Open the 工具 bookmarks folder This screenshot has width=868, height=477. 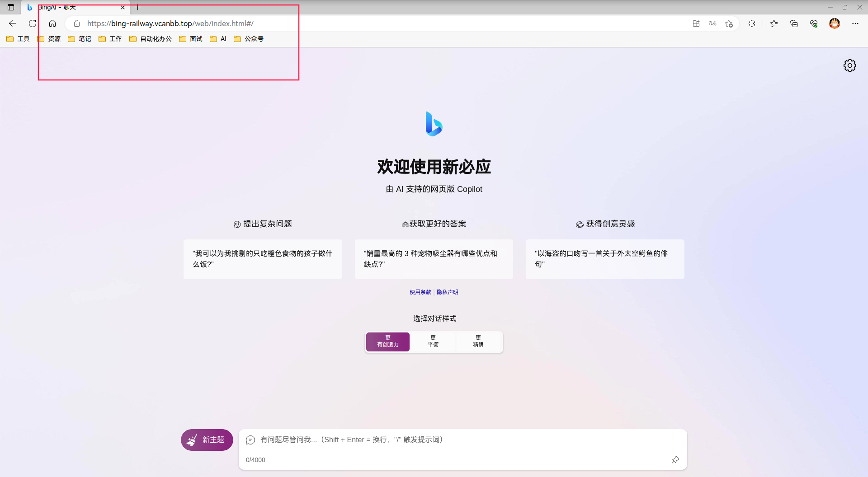click(18, 39)
